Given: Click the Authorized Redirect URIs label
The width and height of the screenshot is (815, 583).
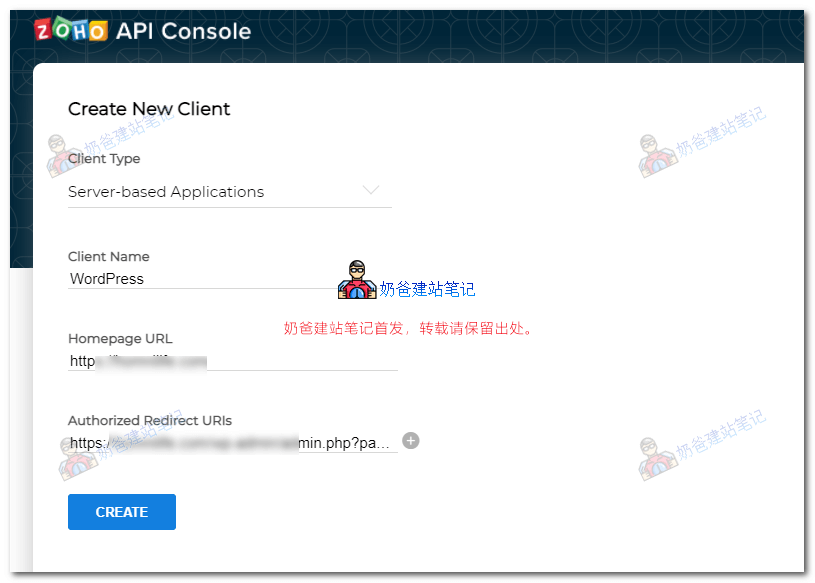Looking at the screenshot, I should click(x=150, y=420).
